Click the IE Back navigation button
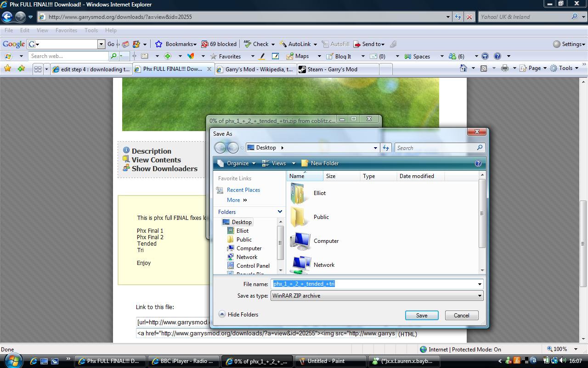This screenshot has width=588, height=368. (7, 17)
